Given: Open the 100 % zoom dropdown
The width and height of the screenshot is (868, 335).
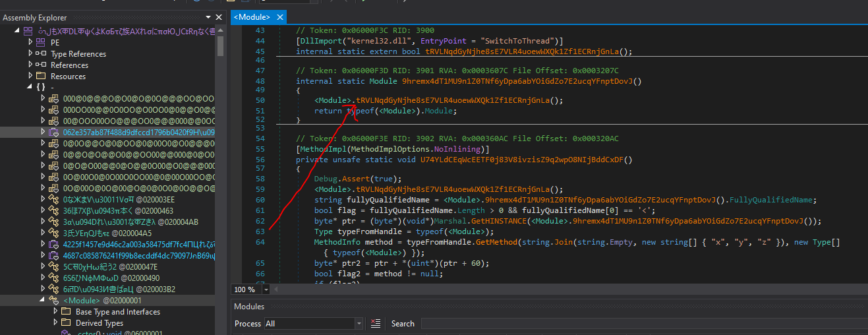Looking at the screenshot, I should point(266,289).
